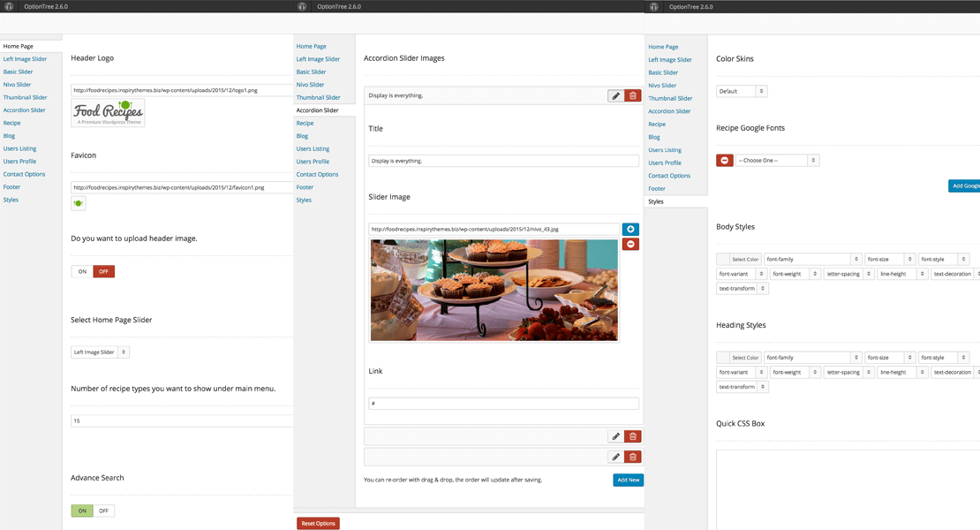Remove the Recipe Google Fonts row with the red minus icon

click(x=724, y=161)
